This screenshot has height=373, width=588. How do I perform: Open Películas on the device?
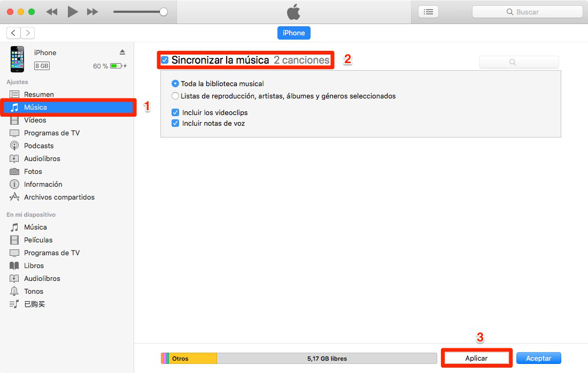click(x=38, y=240)
